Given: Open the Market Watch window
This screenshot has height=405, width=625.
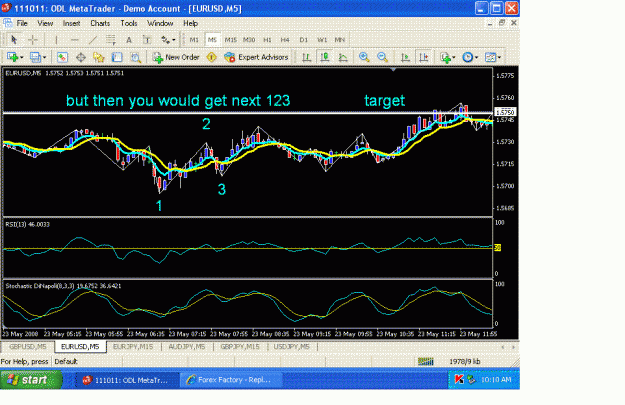Looking at the screenshot, I should click(x=62, y=57).
